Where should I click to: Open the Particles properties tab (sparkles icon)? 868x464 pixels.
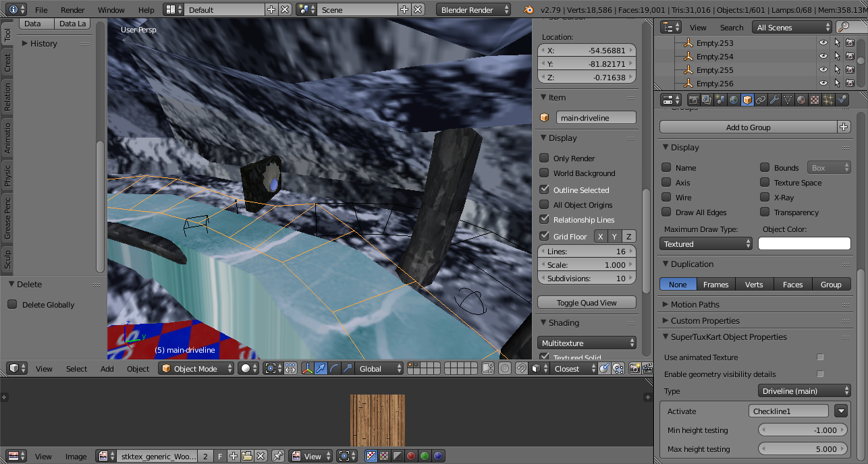828,100
